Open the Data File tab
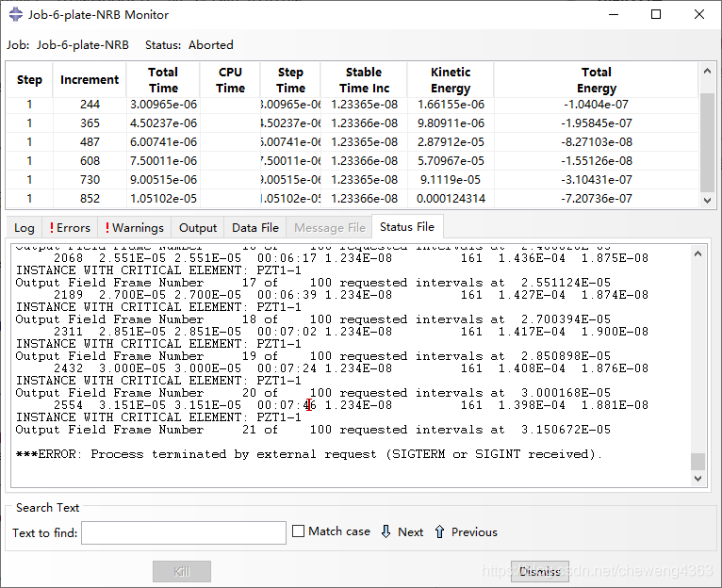 pyautogui.click(x=255, y=228)
